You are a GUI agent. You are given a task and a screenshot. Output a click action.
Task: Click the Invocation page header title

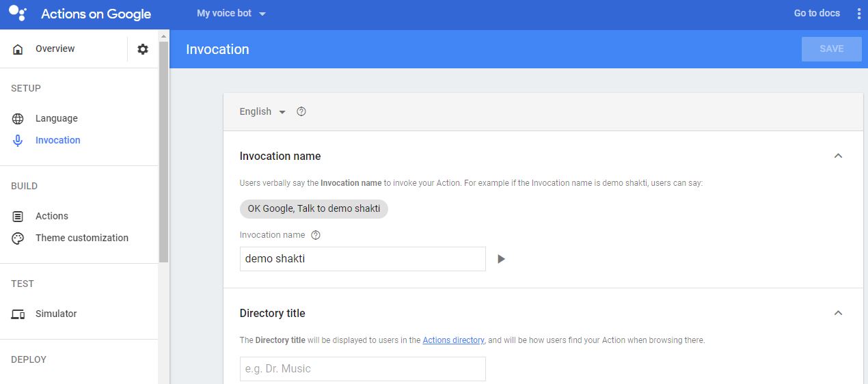pyautogui.click(x=217, y=50)
